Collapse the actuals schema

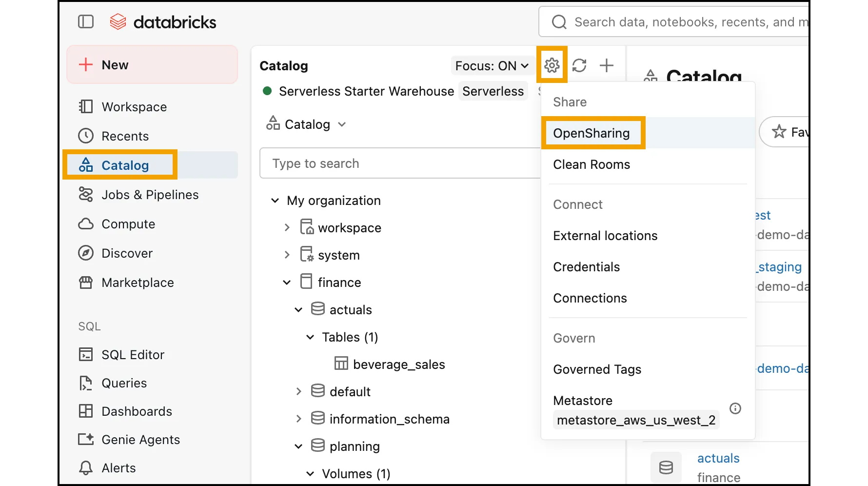pyautogui.click(x=298, y=310)
